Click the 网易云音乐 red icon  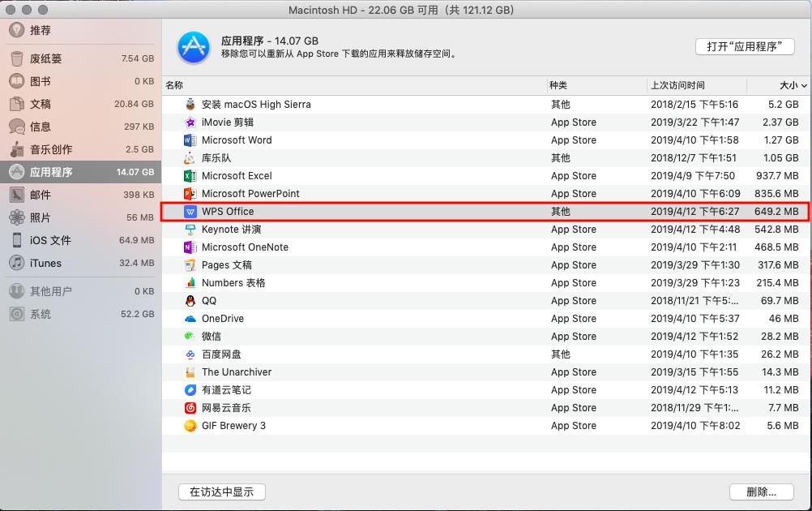(188, 408)
